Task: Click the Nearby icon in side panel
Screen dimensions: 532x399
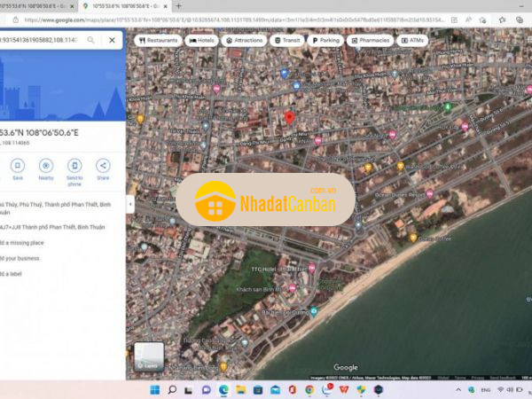Action: pyautogui.click(x=46, y=166)
